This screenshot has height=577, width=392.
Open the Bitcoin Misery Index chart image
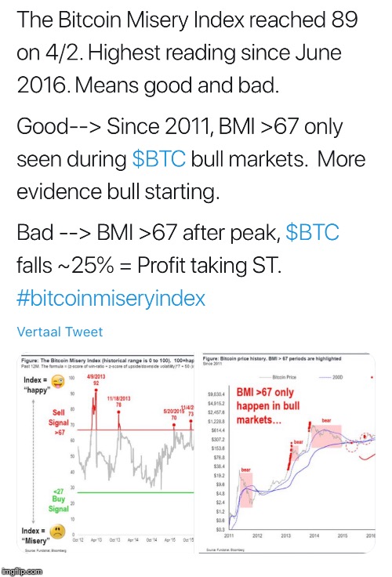pos(107,454)
